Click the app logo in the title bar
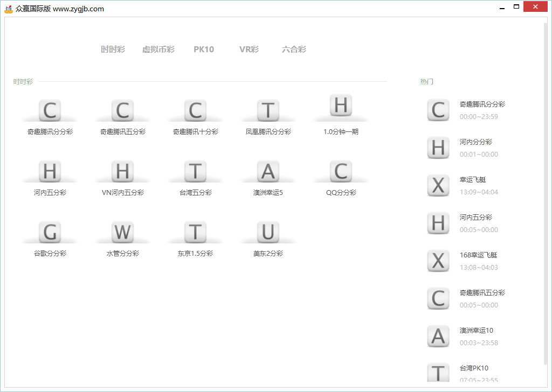 click(9, 9)
